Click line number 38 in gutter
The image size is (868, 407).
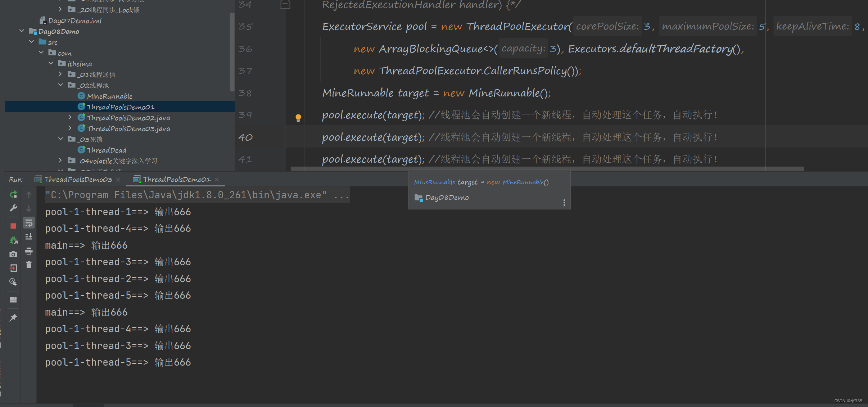tap(245, 93)
